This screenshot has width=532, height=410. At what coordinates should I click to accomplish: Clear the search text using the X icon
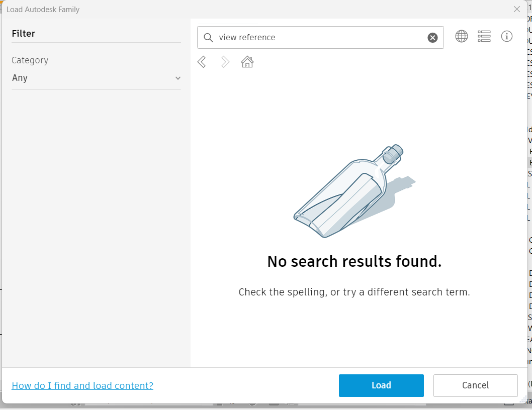pos(432,37)
